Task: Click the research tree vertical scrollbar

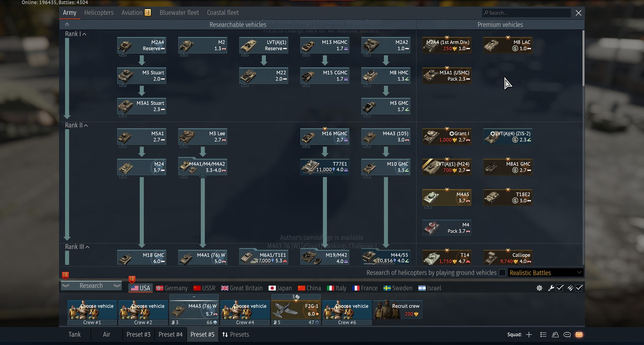Action: (x=584, y=58)
